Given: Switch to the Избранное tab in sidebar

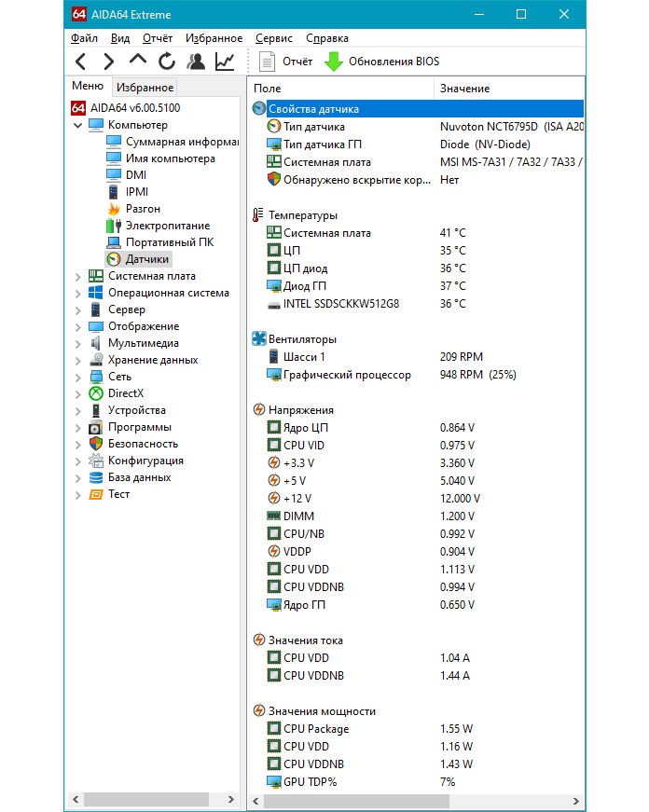Looking at the screenshot, I should [145, 88].
